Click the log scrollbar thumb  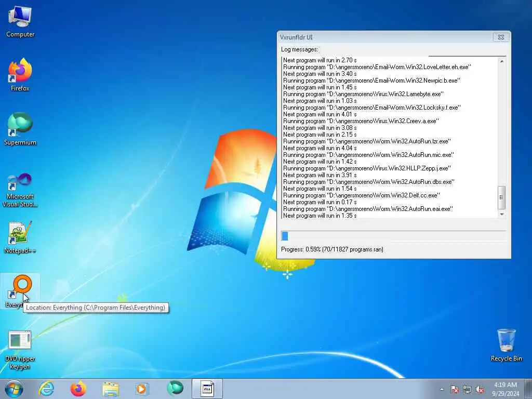click(x=501, y=197)
